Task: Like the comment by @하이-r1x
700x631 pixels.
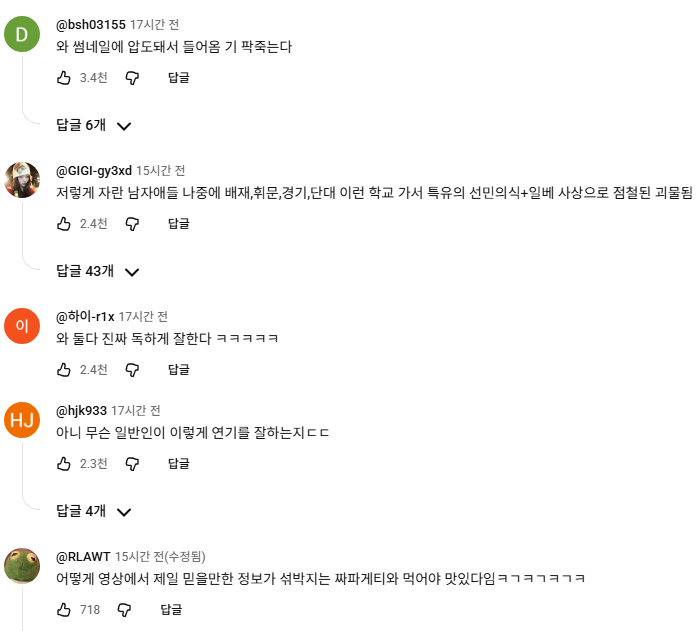Action: point(64,370)
